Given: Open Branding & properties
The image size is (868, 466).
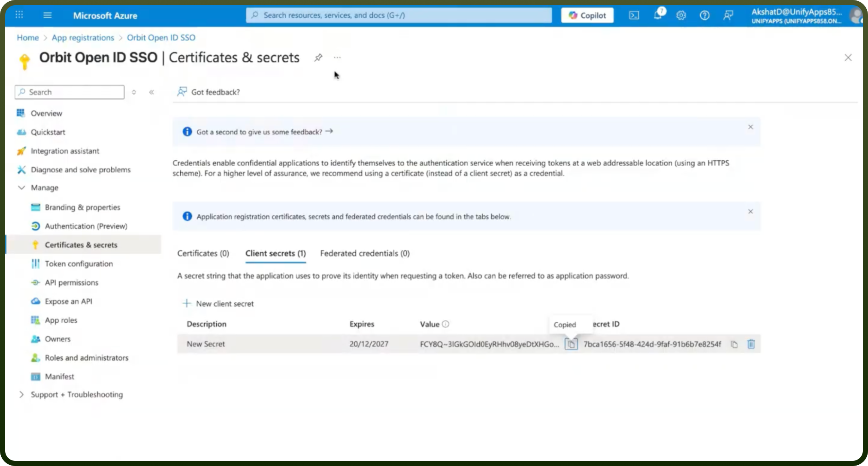Looking at the screenshot, I should [x=82, y=207].
